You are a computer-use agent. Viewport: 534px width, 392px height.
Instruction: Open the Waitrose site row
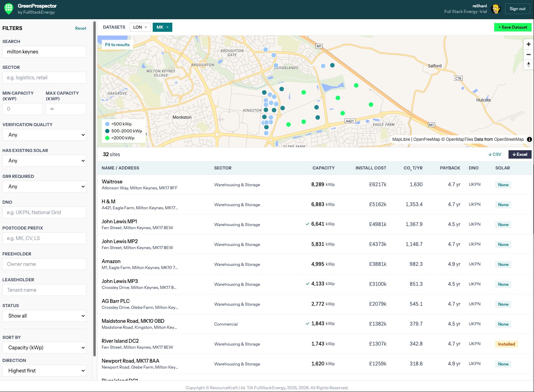coord(315,184)
